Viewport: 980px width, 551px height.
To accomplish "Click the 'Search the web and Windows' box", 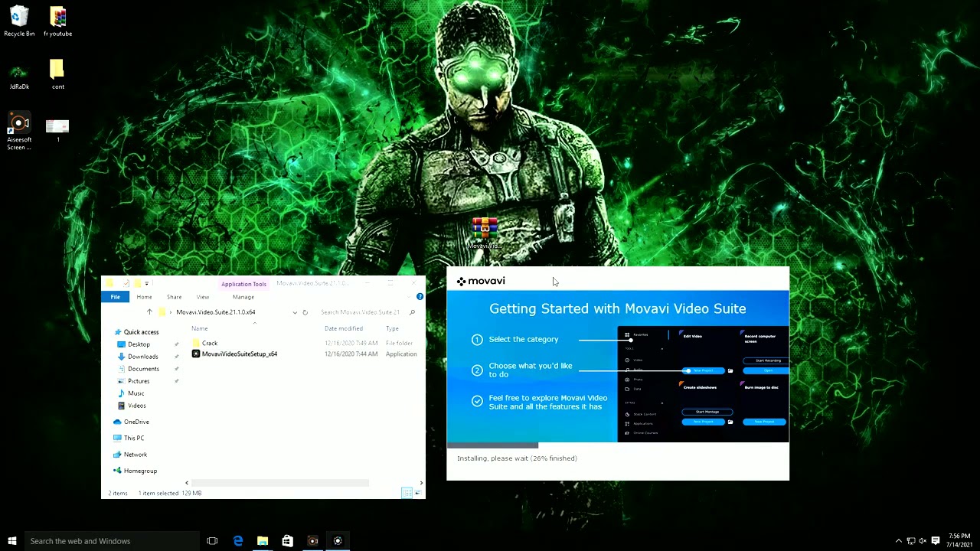I will 112,541.
